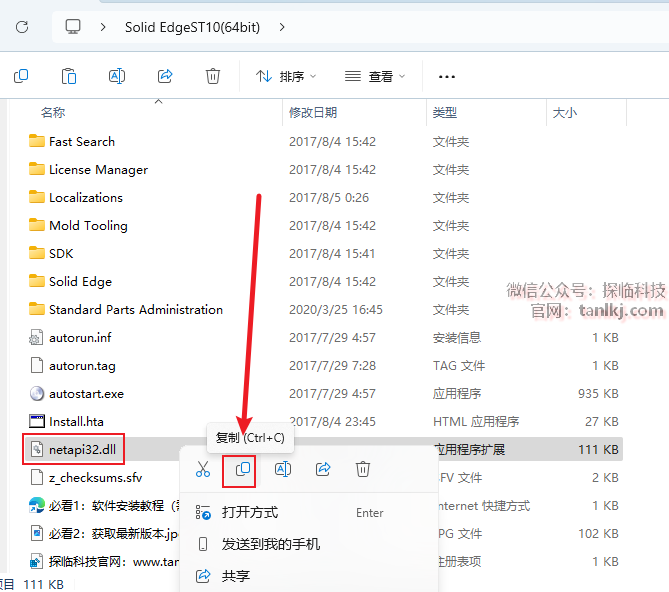
Task: Select the autostart.exe file
Action: 86,394
